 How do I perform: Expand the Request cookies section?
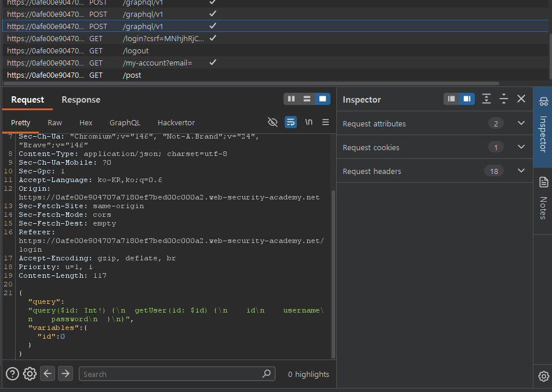tap(521, 147)
